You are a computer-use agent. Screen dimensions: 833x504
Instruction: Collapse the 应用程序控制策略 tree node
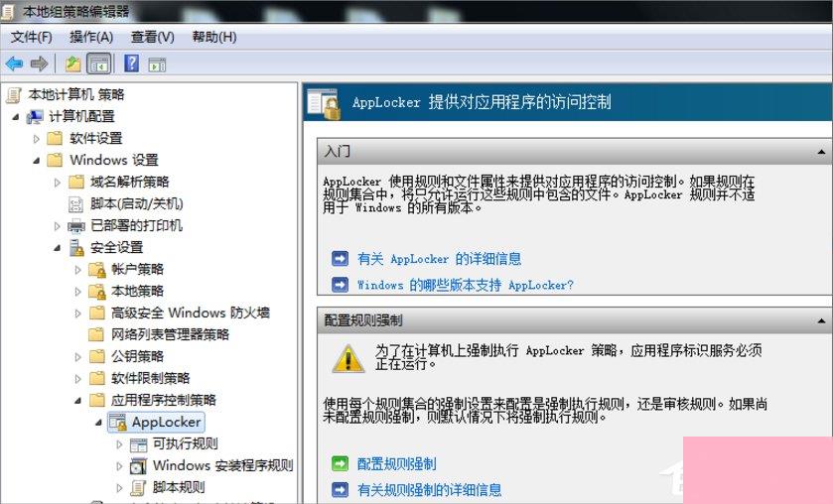coord(78,401)
